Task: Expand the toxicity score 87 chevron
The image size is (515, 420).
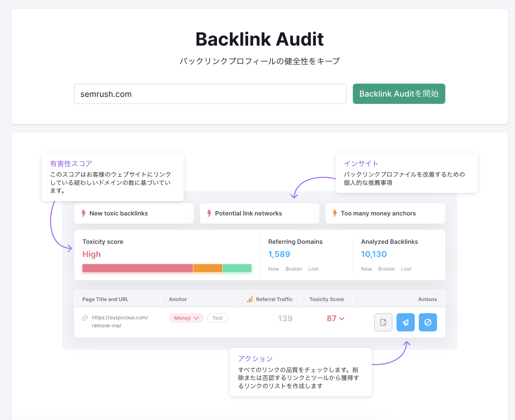Action: (x=342, y=319)
